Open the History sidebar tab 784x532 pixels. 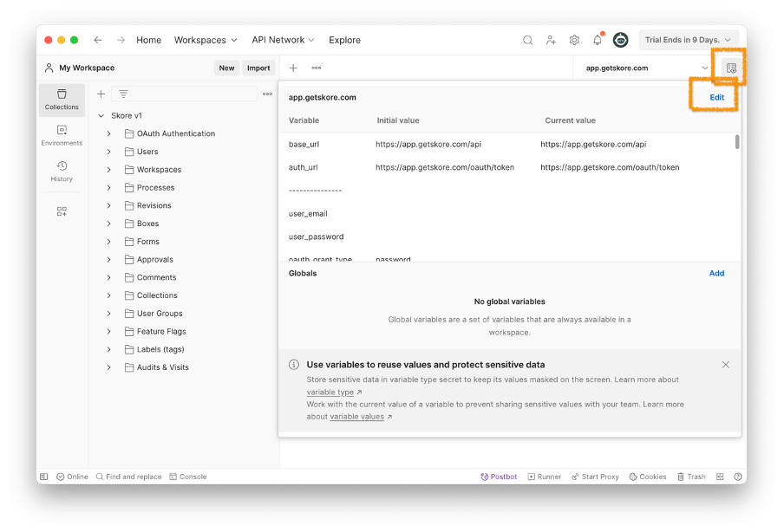coord(62,172)
